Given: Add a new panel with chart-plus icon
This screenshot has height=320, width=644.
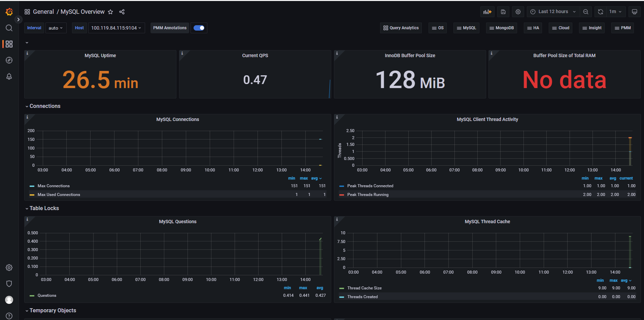Looking at the screenshot, I should [x=487, y=12].
